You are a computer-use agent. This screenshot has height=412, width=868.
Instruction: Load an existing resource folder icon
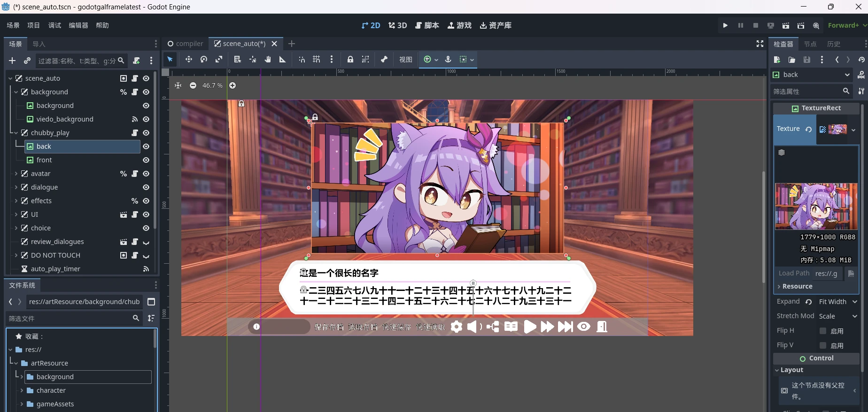[x=792, y=60]
